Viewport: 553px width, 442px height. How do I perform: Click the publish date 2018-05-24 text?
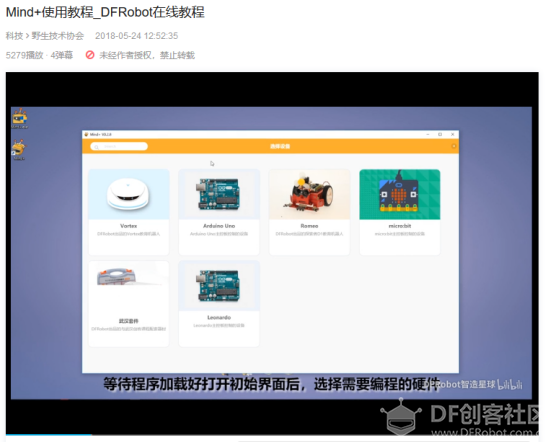pyautogui.click(x=136, y=36)
